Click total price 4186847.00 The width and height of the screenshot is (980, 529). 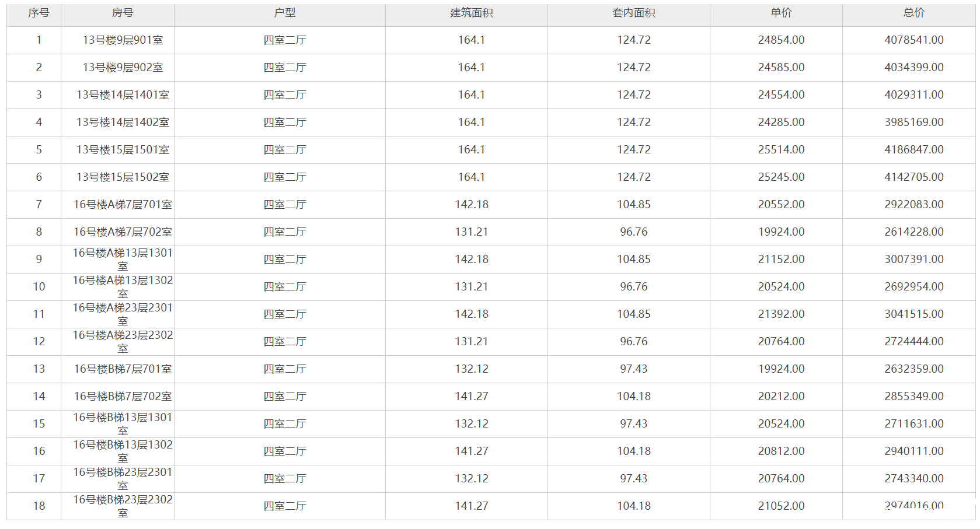coord(914,150)
